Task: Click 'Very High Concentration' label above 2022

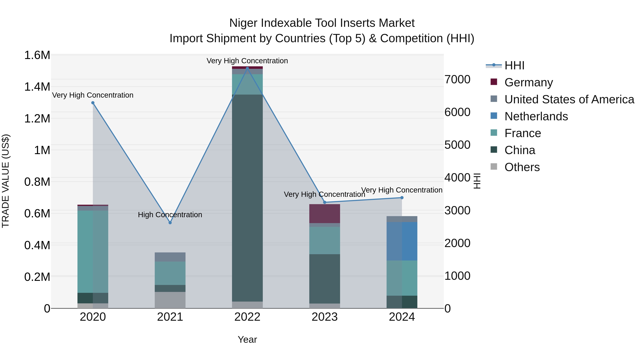Action: pyautogui.click(x=247, y=61)
